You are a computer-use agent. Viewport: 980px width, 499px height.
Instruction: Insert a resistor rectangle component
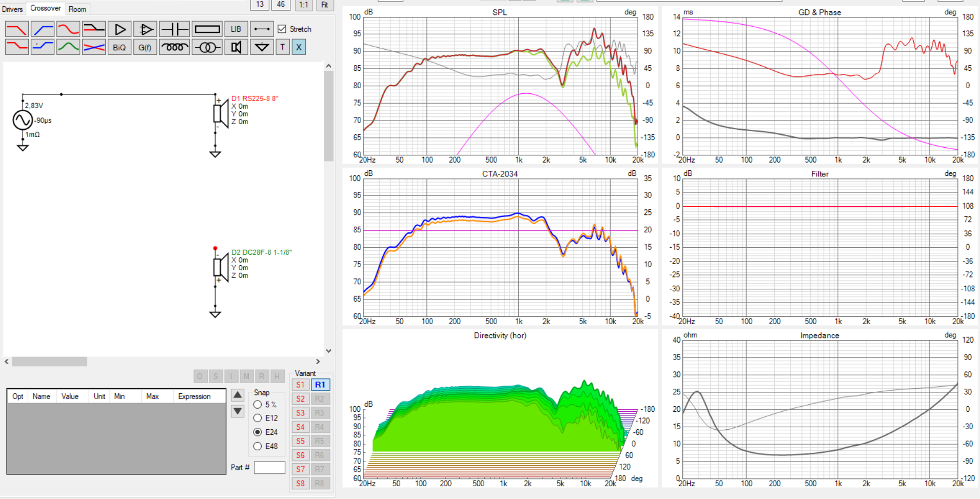tap(207, 29)
